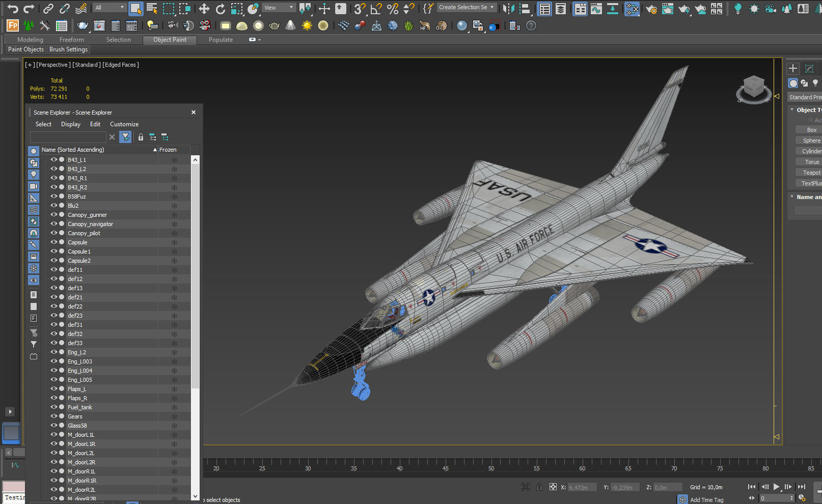Viewport: 822px width, 504px height.
Task: Toggle Percent Snap in the main toolbar
Action: point(392,8)
